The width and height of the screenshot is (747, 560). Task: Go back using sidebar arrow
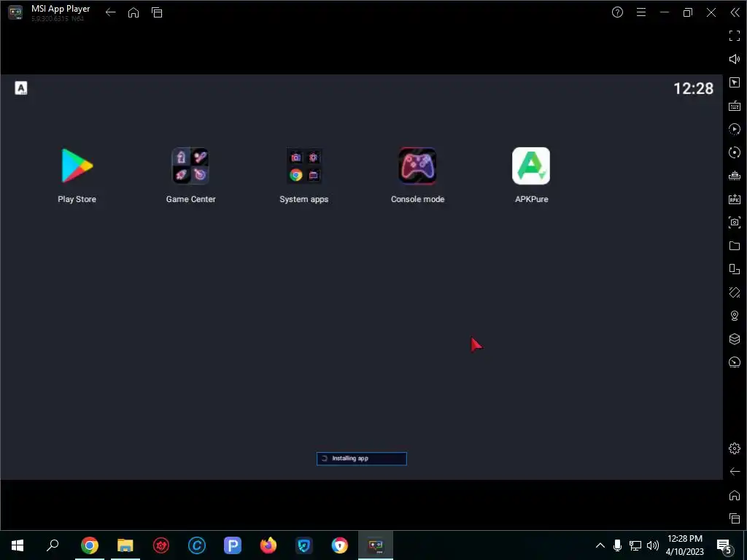[735, 472]
